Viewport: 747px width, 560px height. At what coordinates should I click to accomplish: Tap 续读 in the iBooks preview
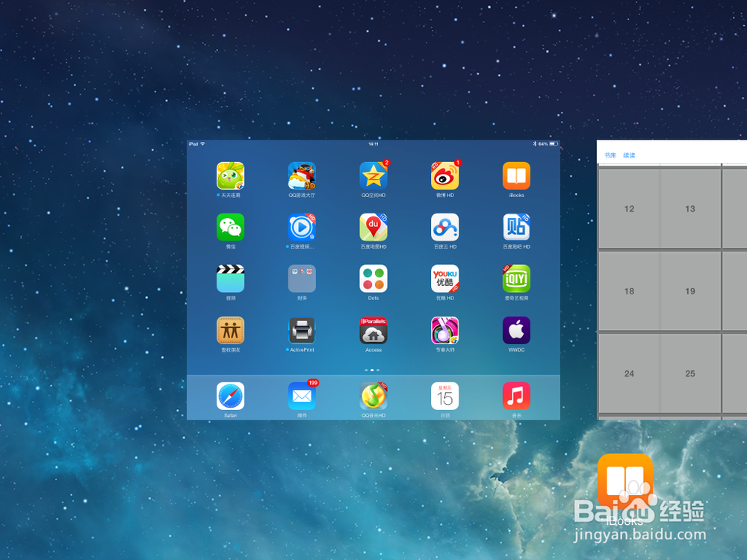(x=629, y=155)
